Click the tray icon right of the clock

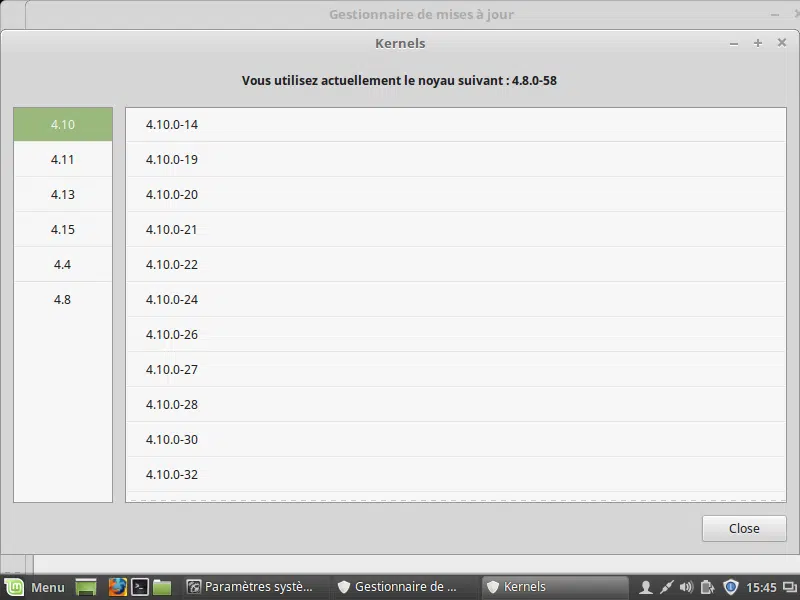790,588
